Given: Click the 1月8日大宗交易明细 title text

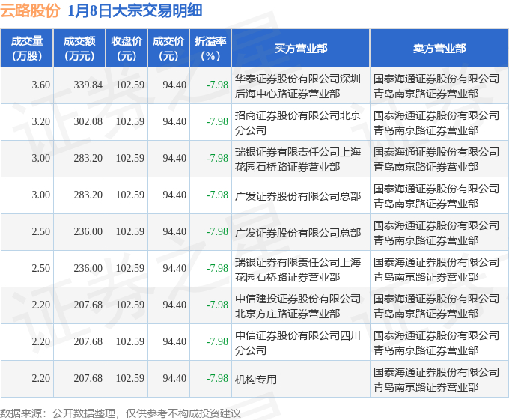Looking at the screenshot, I should pyautogui.click(x=135, y=10).
